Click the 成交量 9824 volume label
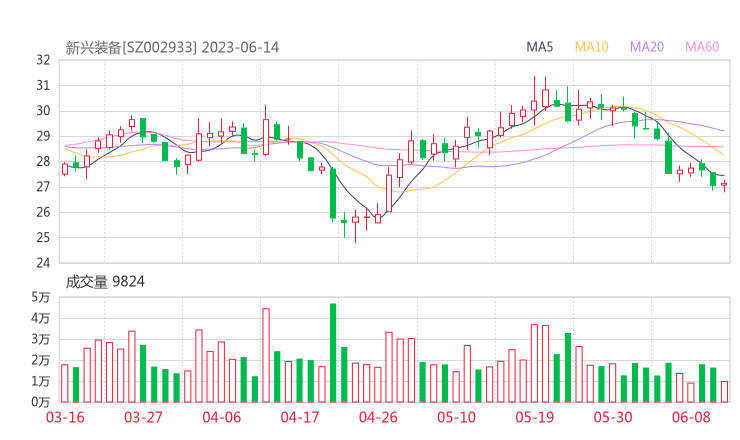The image size is (740, 440). tap(105, 282)
